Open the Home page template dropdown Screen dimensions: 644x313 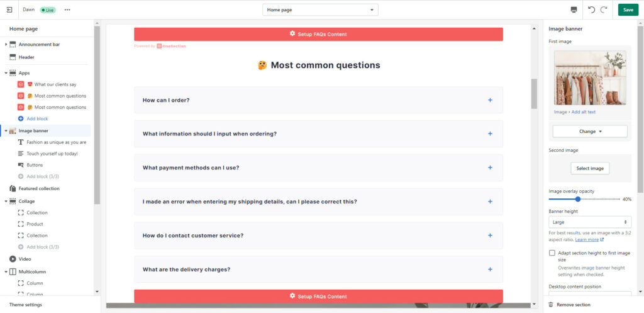pyautogui.click(x=320, y=10)
